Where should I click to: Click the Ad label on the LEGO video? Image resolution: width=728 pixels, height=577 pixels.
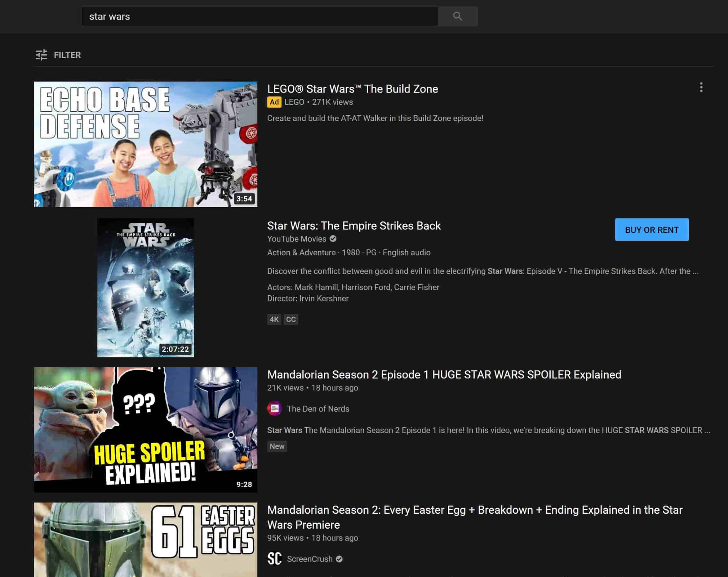pos(273,102)
